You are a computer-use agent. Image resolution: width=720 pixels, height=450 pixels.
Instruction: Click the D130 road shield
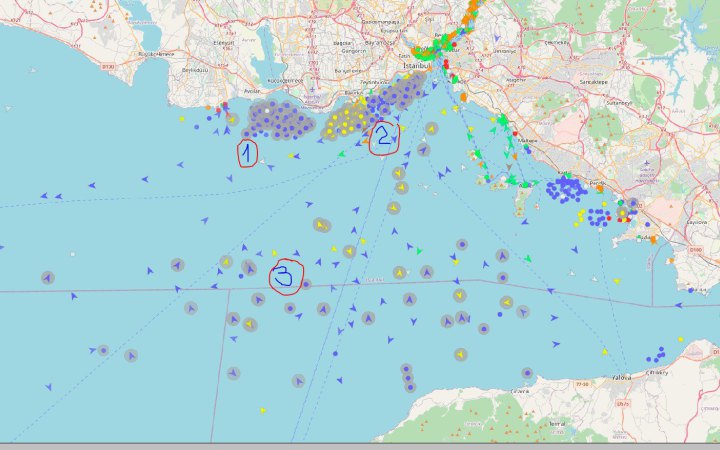(107, 67)
